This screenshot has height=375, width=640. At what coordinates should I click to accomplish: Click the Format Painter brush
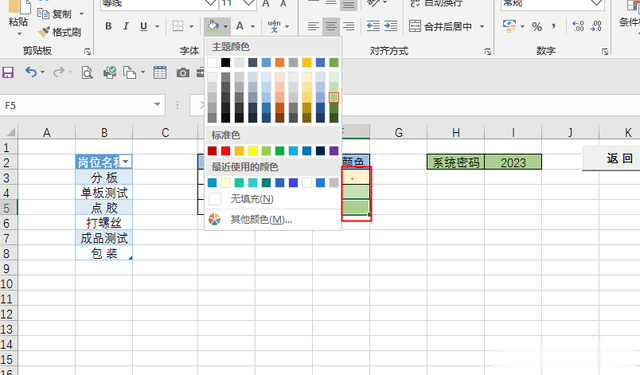60,32
